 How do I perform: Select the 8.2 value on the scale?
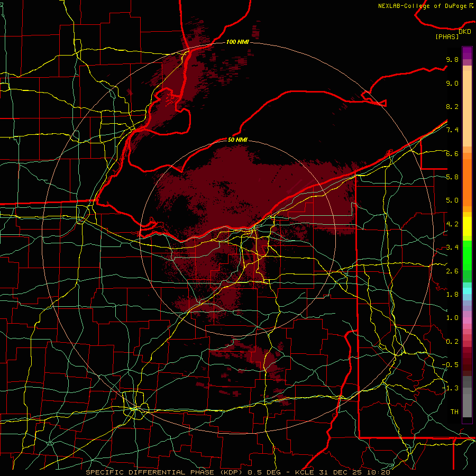pyautogui.click(x=452, y=106)
